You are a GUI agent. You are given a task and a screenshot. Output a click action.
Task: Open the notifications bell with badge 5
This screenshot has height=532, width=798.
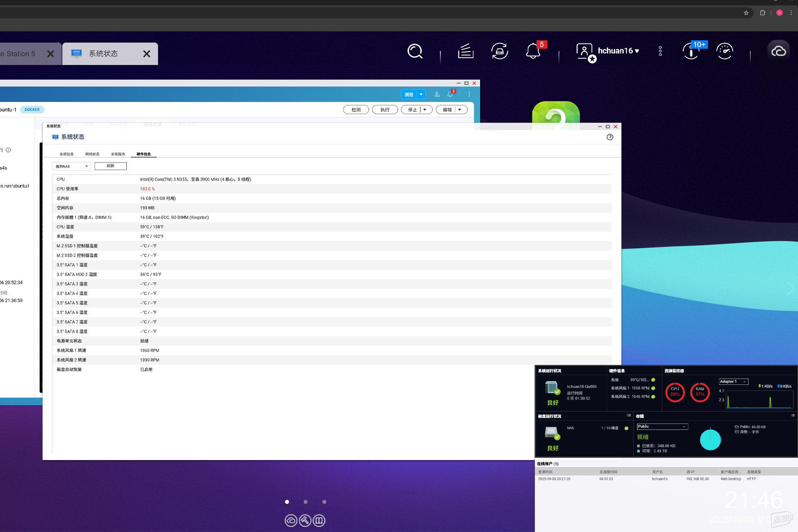tap(533, 51)
